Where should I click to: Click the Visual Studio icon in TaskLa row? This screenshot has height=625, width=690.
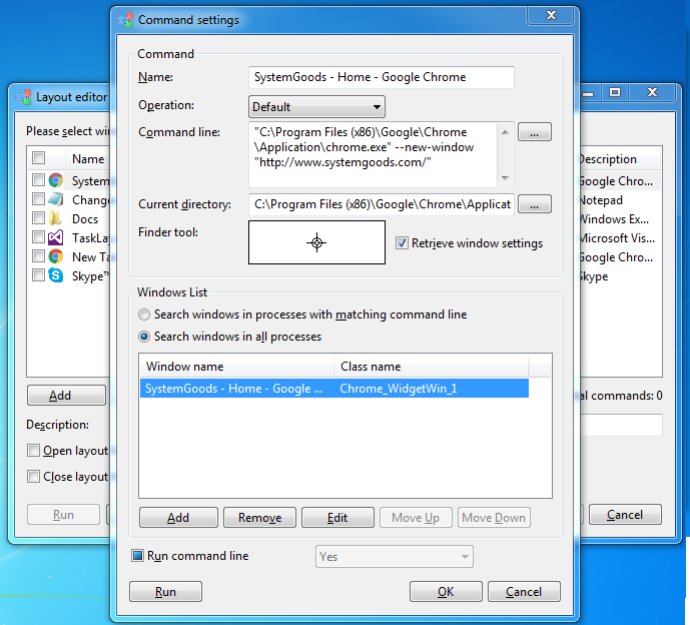tap(56, 238)
